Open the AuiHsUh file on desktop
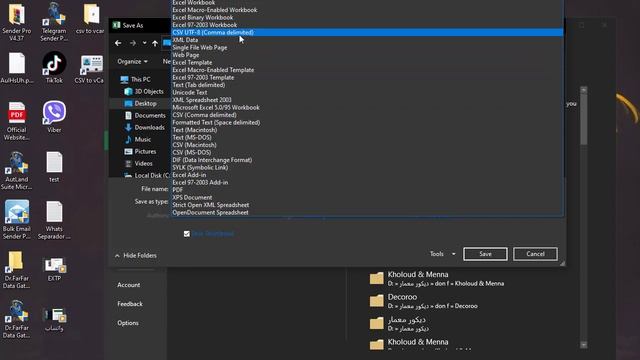The height and width of the screenshot is (360, 640). 16,68
